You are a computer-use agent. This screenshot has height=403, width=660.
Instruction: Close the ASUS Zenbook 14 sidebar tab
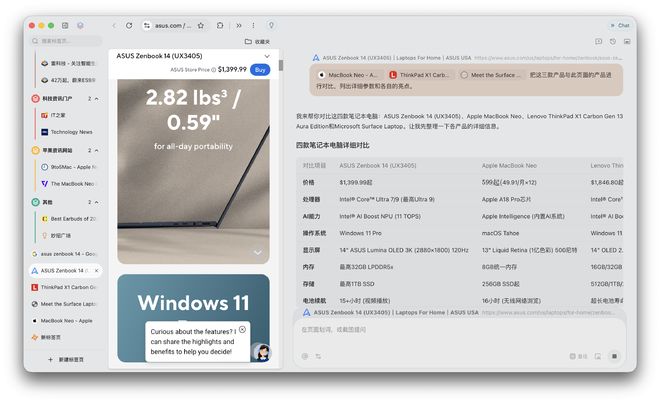point(97,270)
